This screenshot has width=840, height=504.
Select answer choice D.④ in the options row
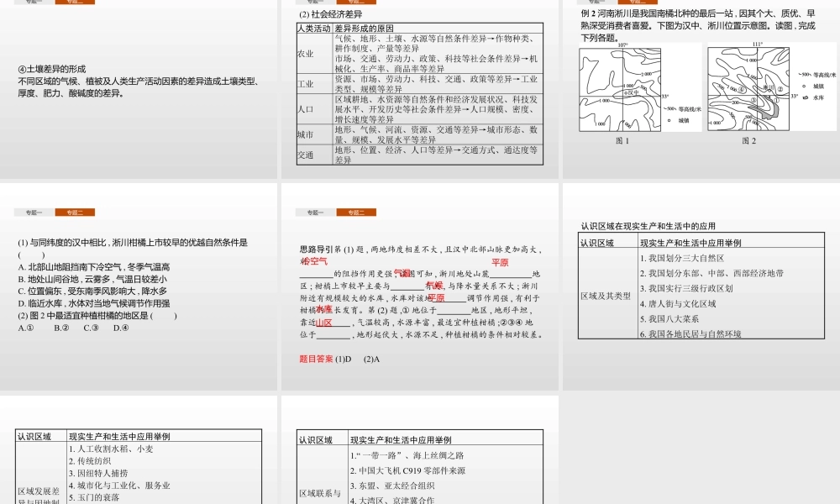click(x=120, y=328)
